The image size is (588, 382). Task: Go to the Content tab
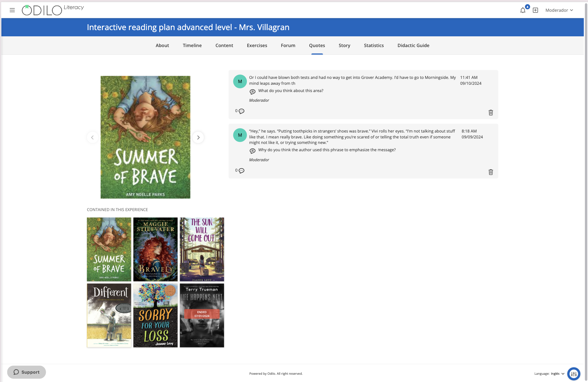(x=224, y=45)
